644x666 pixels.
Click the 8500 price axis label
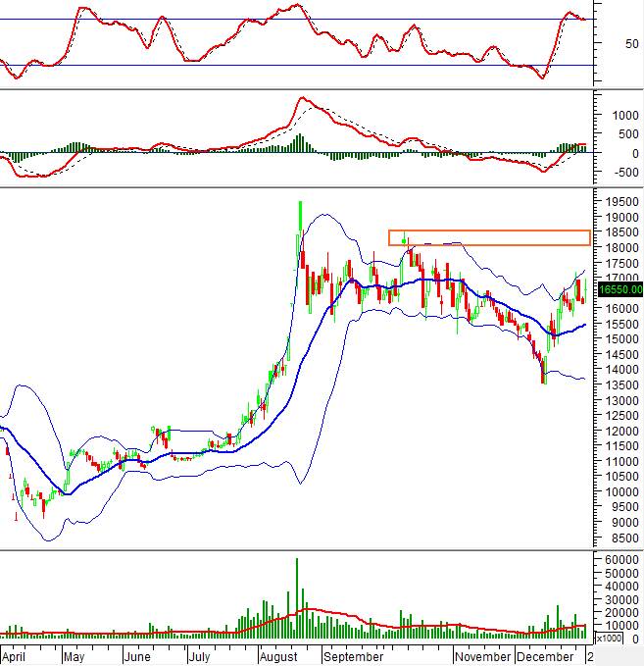tap(619, 538)
